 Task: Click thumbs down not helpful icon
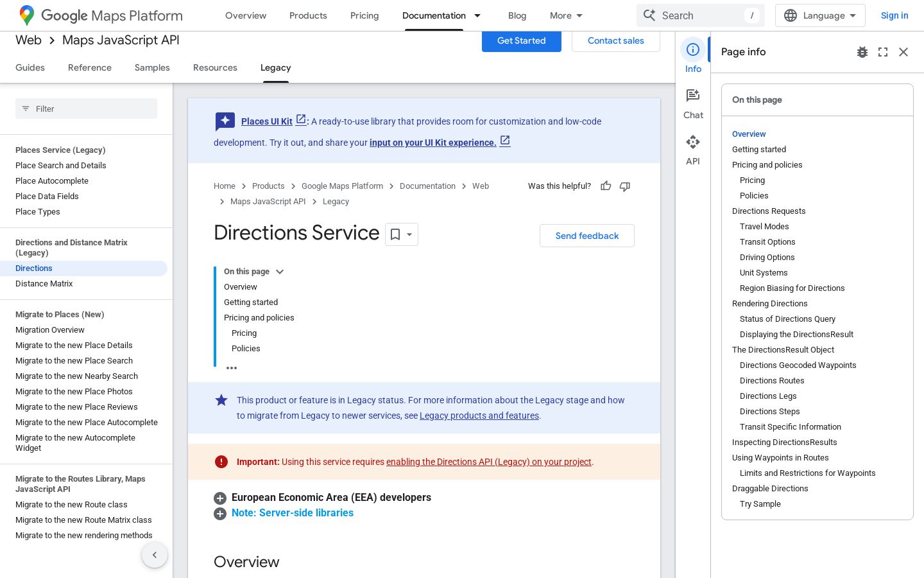625,186
